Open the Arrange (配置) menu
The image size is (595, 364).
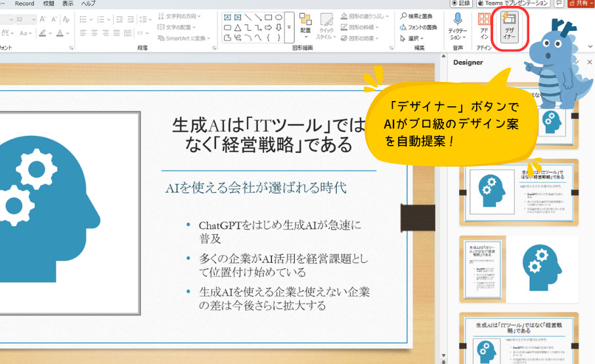[x=305, y=26]
